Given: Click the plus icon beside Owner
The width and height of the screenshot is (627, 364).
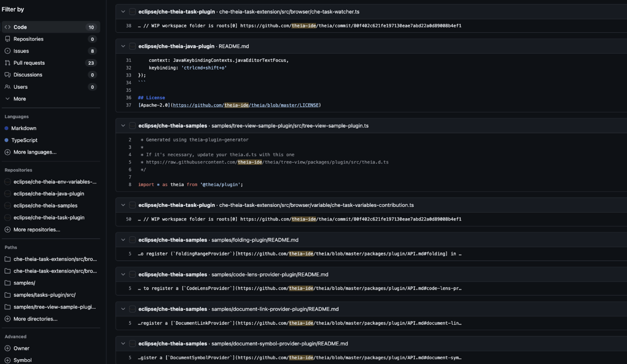Looking at the screenshot, I should click(x=8, y=348).
